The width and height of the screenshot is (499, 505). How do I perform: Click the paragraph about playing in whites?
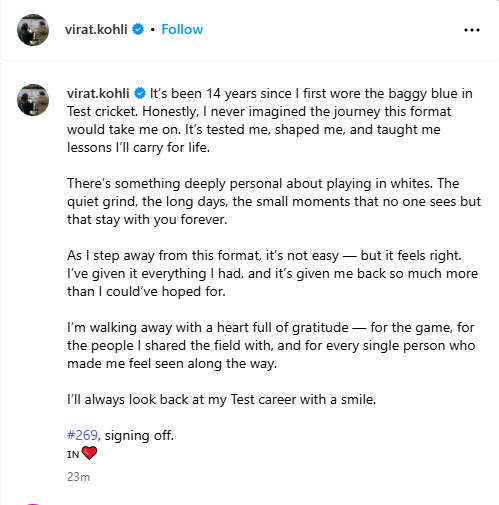point(274,201)
